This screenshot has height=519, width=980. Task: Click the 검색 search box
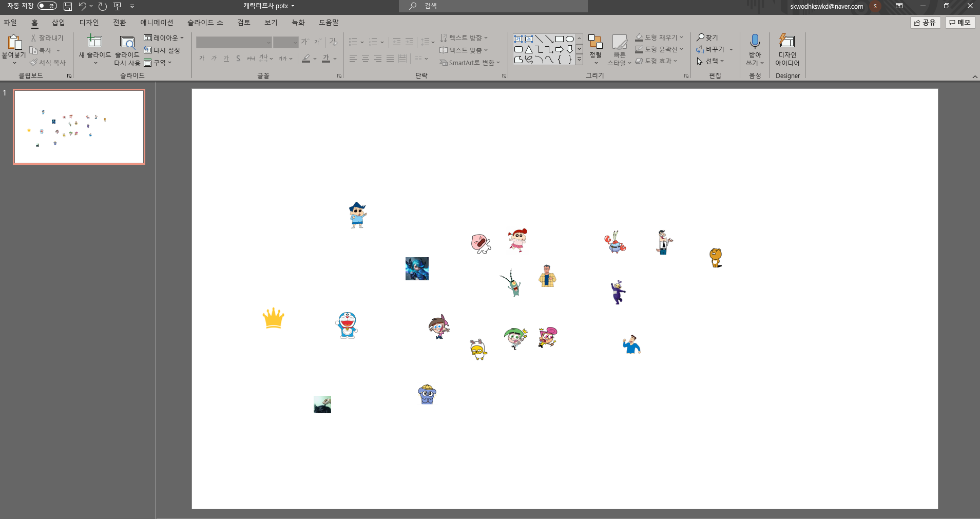pos(493,6)
